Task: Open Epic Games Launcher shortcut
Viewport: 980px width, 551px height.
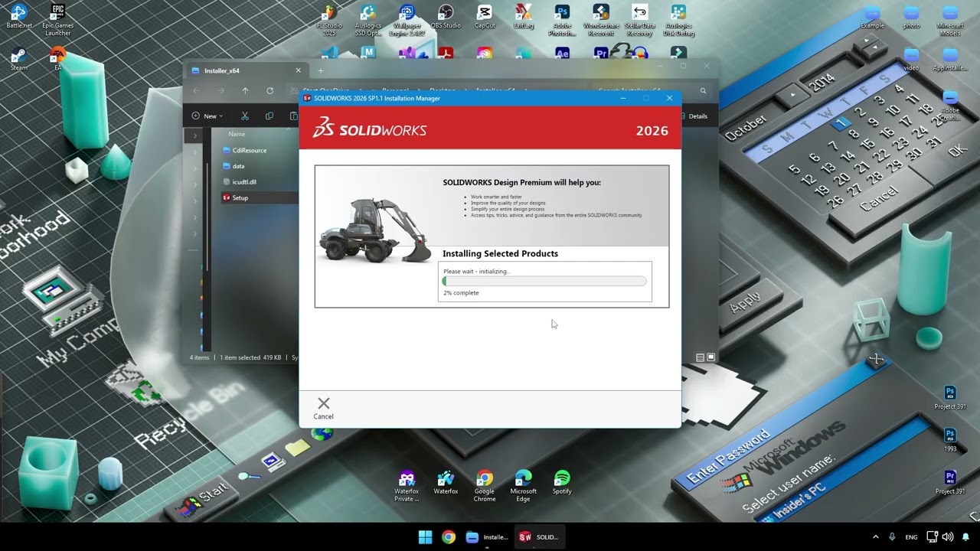Action: coord(57,20)
